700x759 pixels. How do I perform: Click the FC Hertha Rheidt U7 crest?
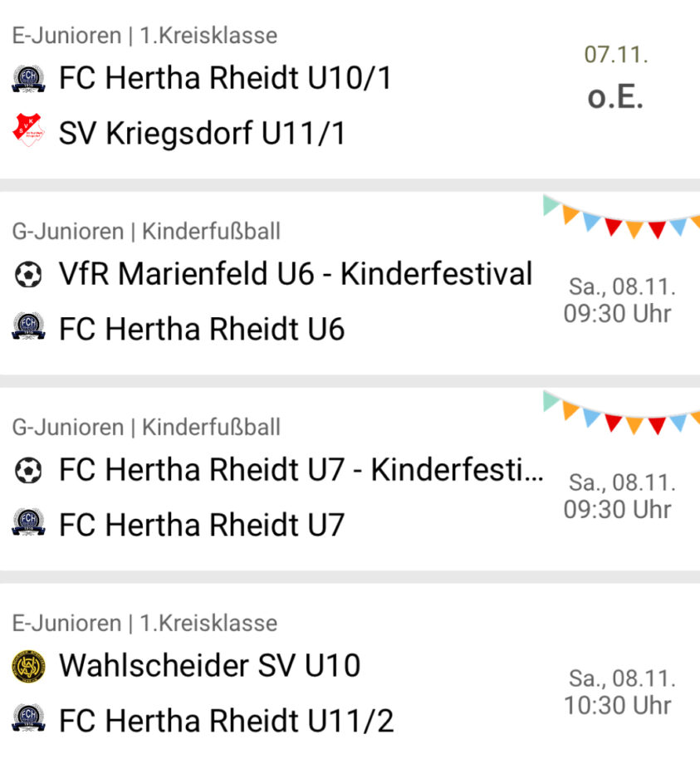(x=28, y=524)
